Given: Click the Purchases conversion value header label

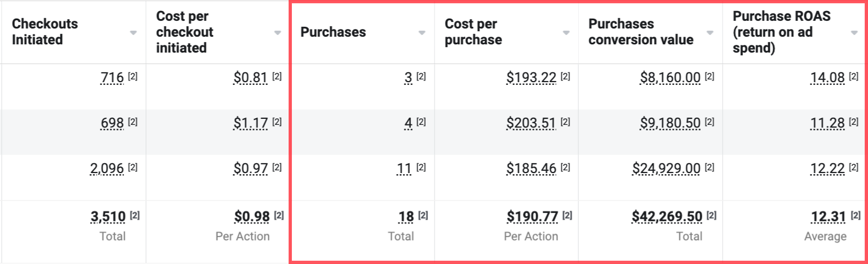Looking at the screenshot, I should pos(641,32).
